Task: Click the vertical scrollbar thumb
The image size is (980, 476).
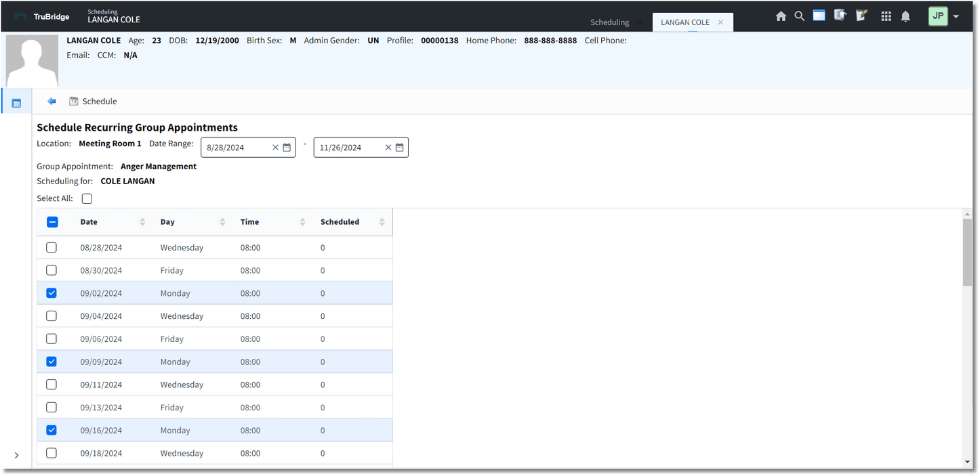Action: (967, 252)
